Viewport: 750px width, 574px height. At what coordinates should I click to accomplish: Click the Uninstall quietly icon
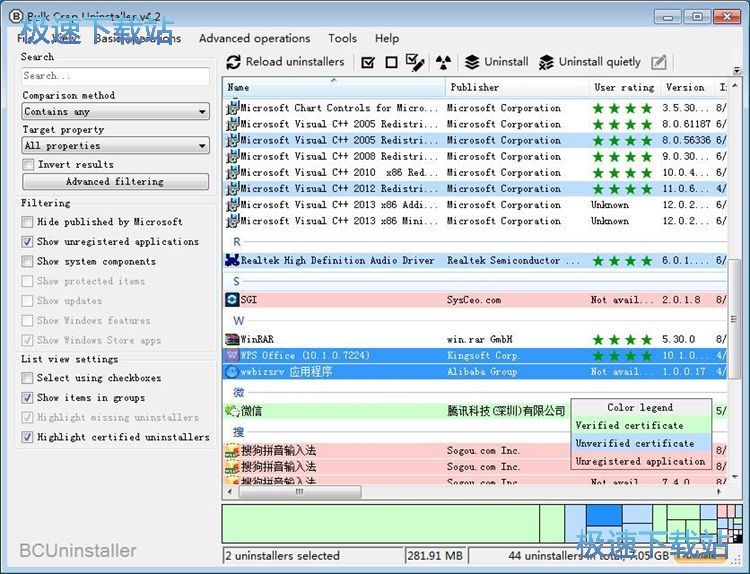[x=546, y=62]
